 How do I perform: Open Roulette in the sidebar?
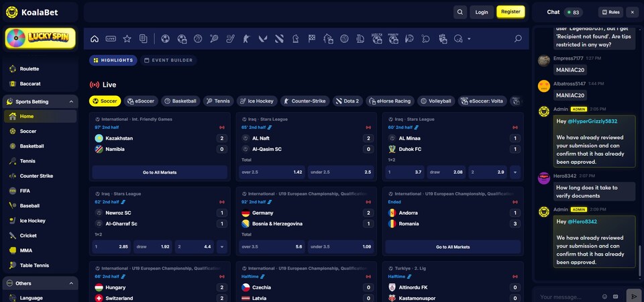coord(40,69)
